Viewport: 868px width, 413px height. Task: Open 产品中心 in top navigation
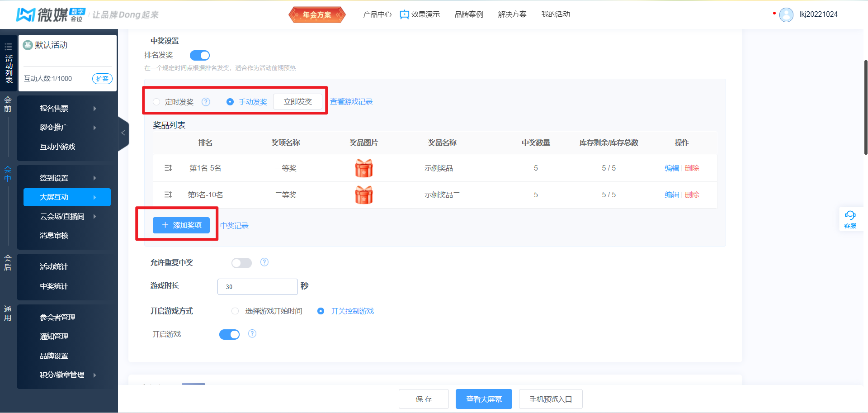tap(377, 14)
